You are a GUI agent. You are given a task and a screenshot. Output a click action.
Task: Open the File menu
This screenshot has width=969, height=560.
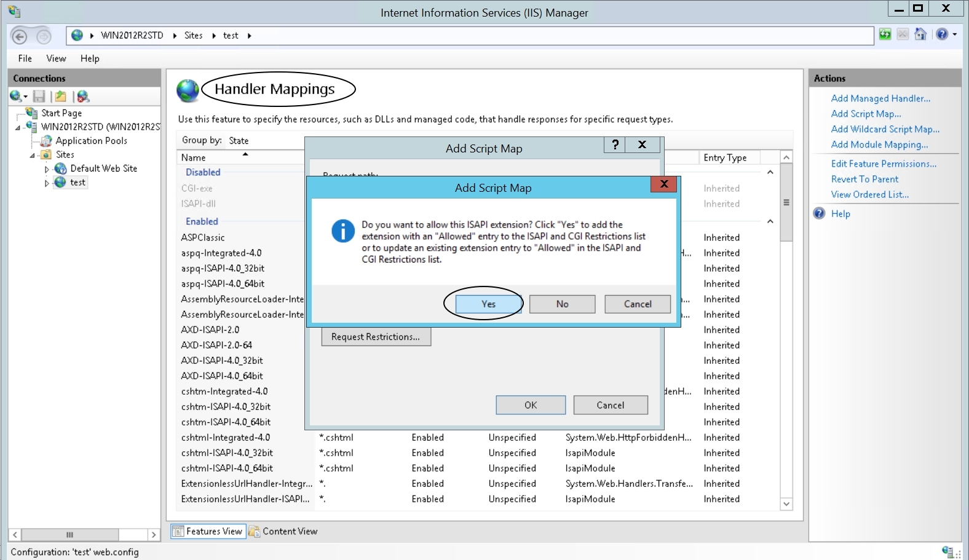(x=25, y=58)
